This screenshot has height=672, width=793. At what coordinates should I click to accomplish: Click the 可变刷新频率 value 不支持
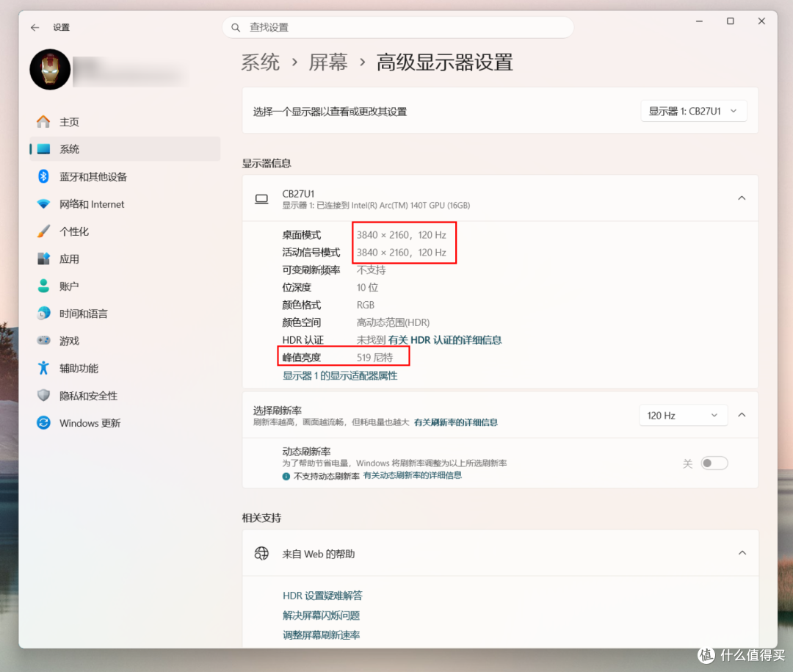click(x=372, y=270)
